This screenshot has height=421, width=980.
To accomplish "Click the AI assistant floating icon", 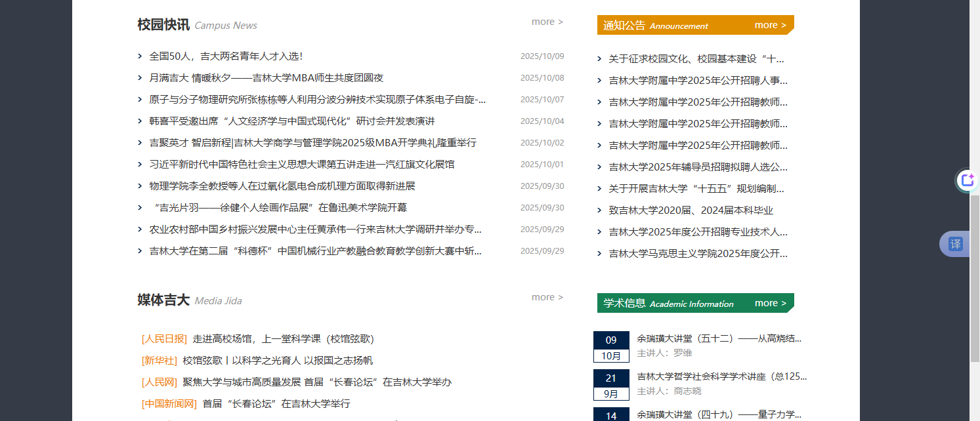I will 966,180.
